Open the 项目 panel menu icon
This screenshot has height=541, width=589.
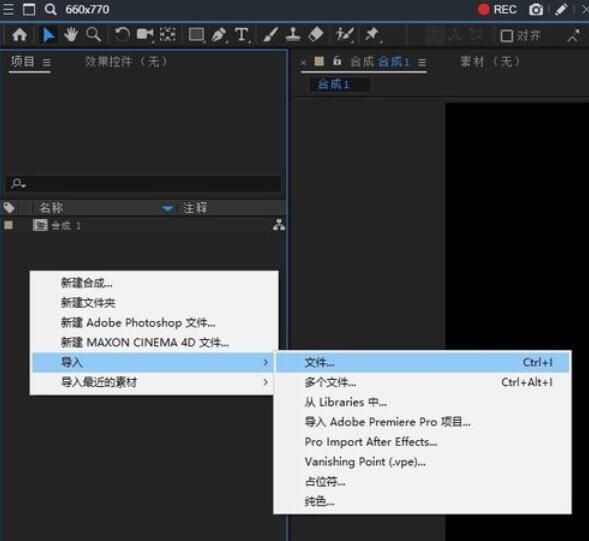(x=47, y=62)
